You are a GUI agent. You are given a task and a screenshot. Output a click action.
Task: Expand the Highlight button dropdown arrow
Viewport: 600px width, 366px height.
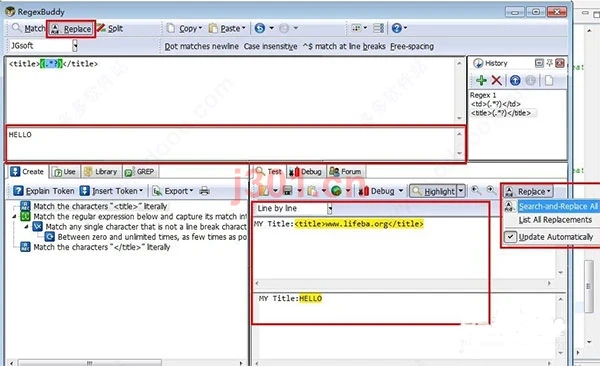(461, 191)
